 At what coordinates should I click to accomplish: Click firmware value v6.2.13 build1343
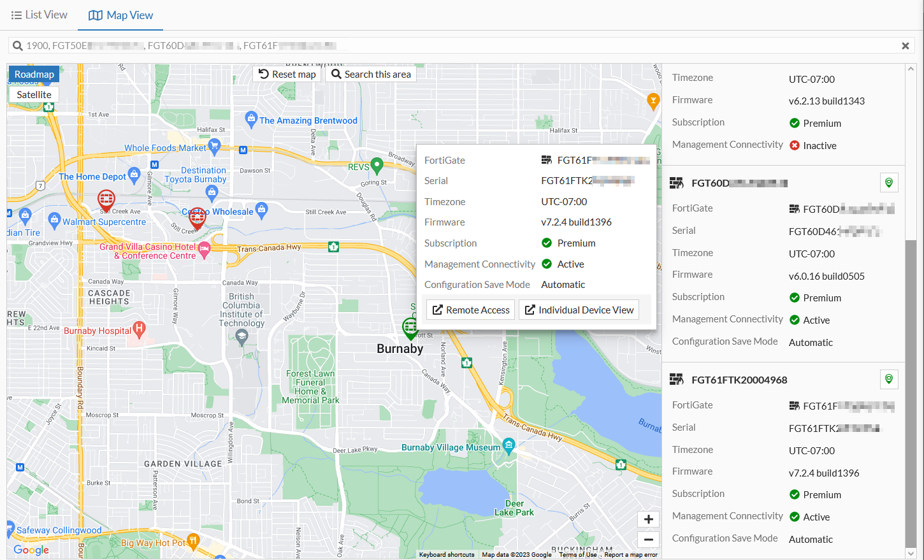(x=827, y=101)
